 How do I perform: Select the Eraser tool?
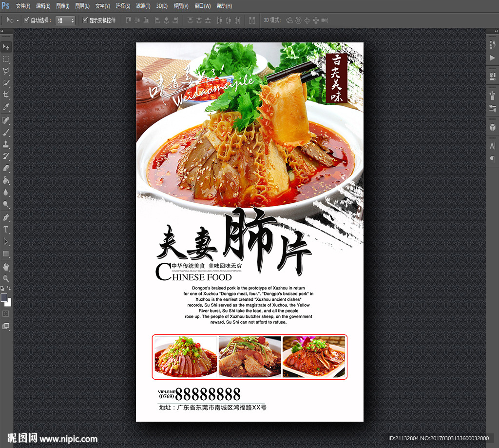pos(6,168)
